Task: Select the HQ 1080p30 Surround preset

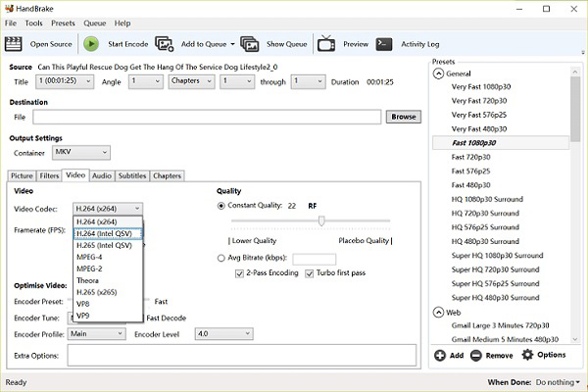Action: click(487, 199)
